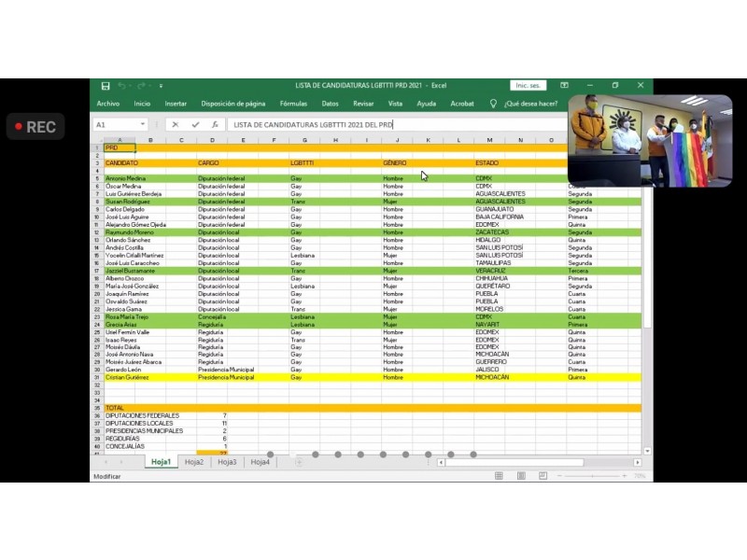
Task: Select row 31 header
Action: [x=97, y=377]
